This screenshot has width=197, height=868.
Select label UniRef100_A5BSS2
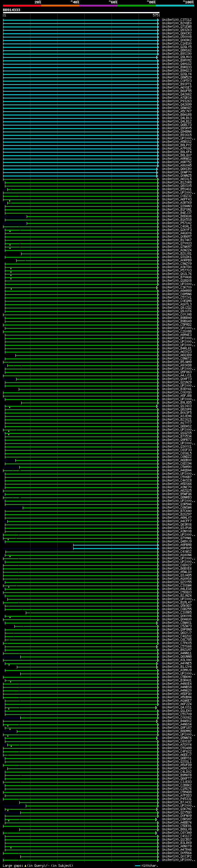click(x=177, y=142)
